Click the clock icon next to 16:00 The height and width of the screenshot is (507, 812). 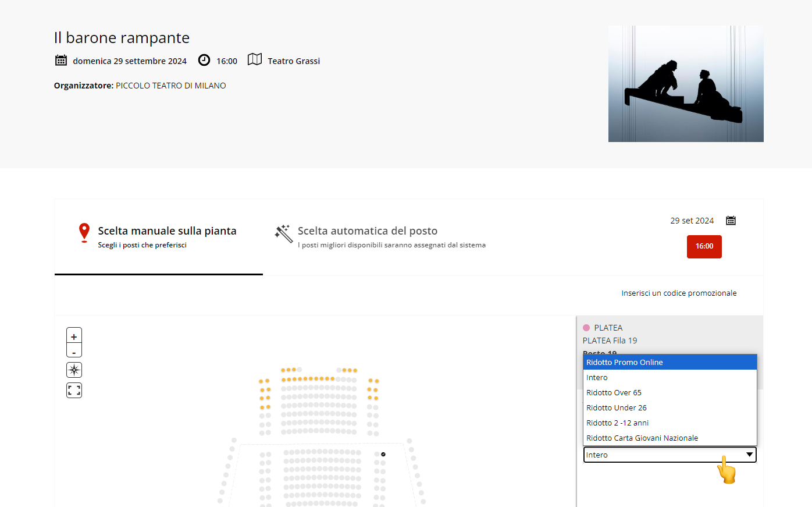point(204,60)
